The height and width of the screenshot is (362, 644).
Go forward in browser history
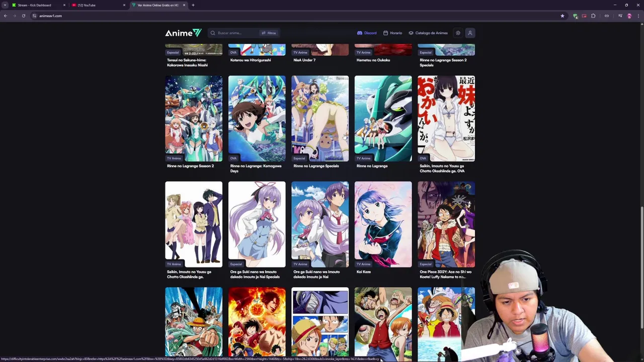click(x=14, y=16)
